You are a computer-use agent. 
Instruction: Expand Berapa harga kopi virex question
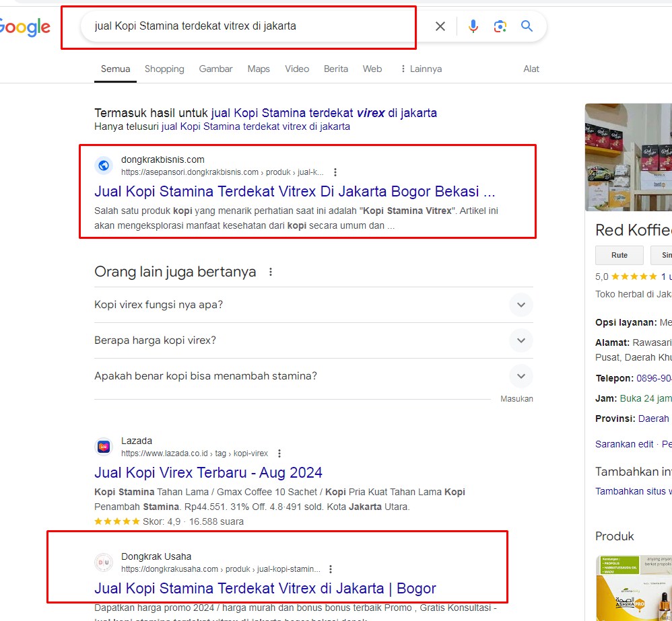coord(313,340)
